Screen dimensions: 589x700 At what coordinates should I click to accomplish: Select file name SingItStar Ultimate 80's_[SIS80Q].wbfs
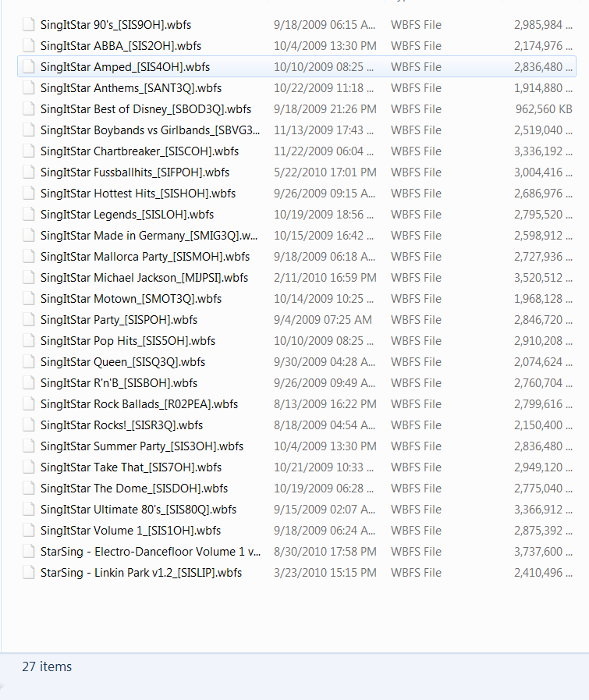138,510
